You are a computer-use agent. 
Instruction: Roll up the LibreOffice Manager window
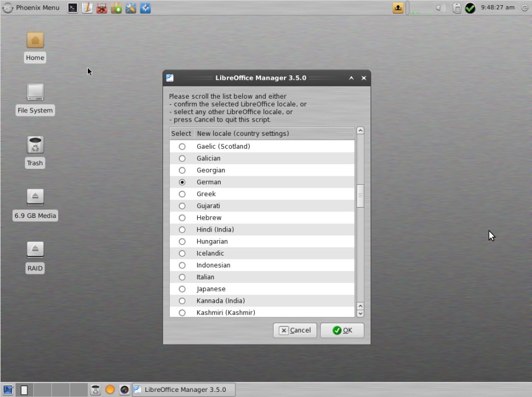tap(351, 78)
